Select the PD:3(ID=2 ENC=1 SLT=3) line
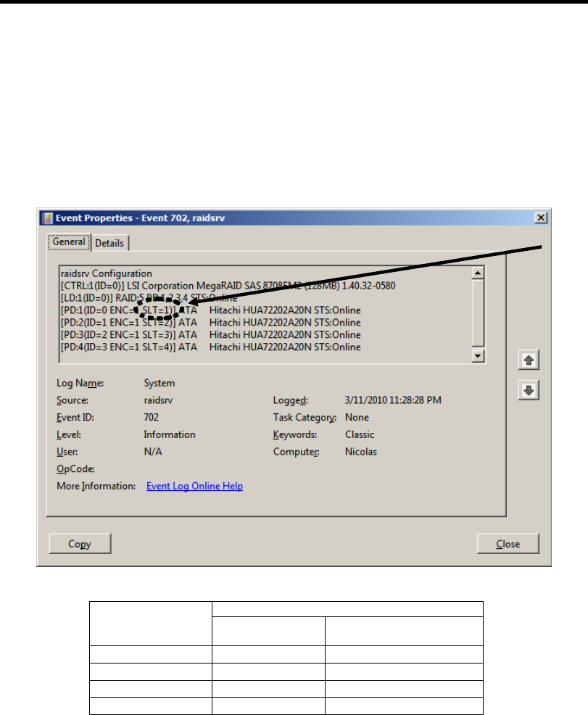This screenshot has width=588, height=715. 210,335
